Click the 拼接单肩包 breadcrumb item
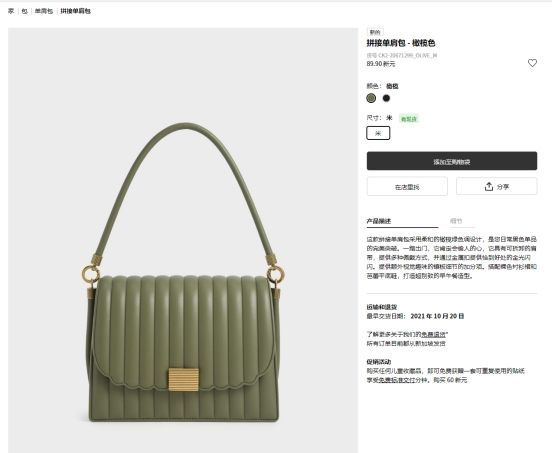The height and width of the screenshot is (453, 553). coord(75,11)
